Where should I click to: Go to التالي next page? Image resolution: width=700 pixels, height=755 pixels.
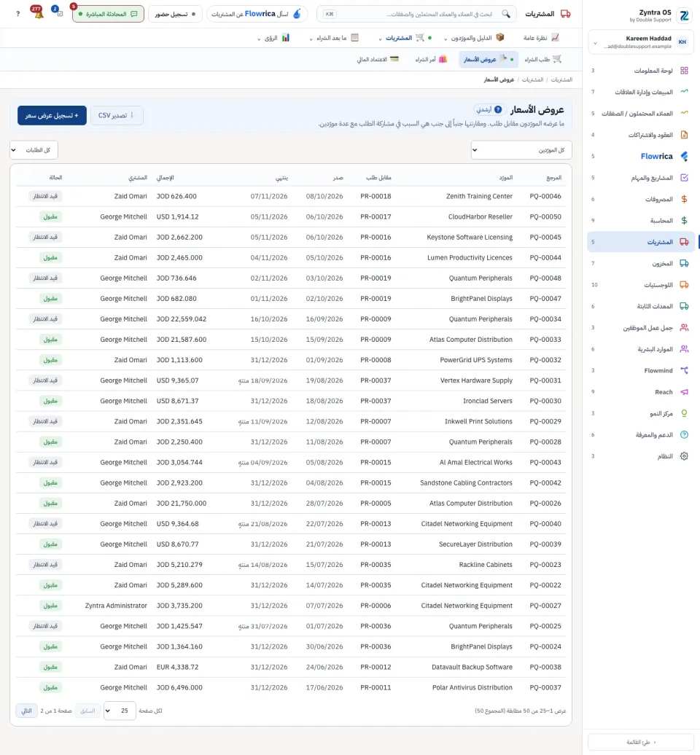[x=26, y=711]
